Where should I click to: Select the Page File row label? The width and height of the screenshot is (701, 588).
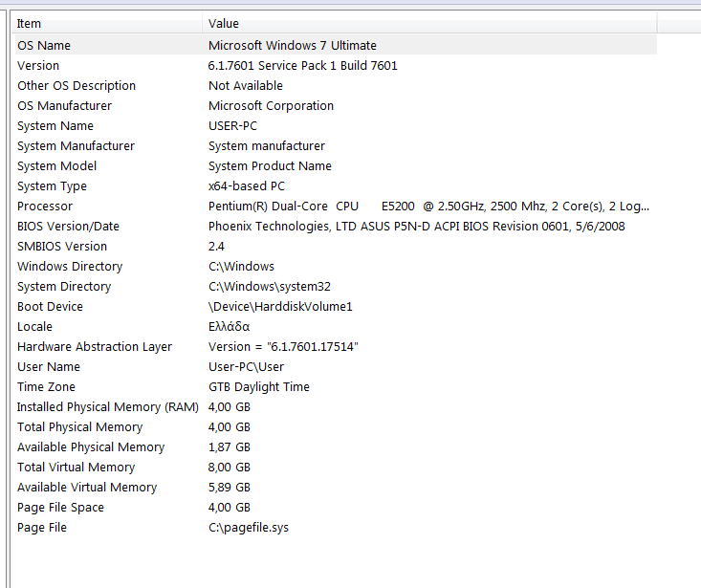point(41,528)
